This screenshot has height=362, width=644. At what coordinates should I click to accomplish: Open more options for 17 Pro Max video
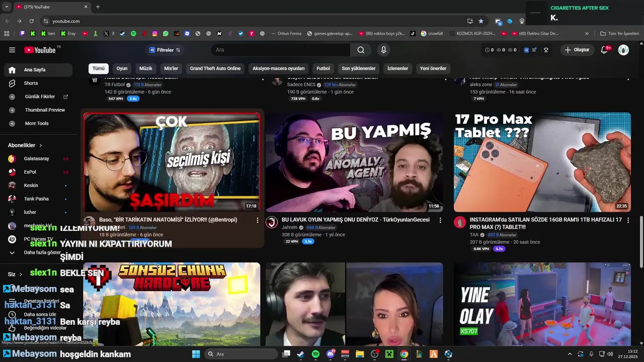628,220
